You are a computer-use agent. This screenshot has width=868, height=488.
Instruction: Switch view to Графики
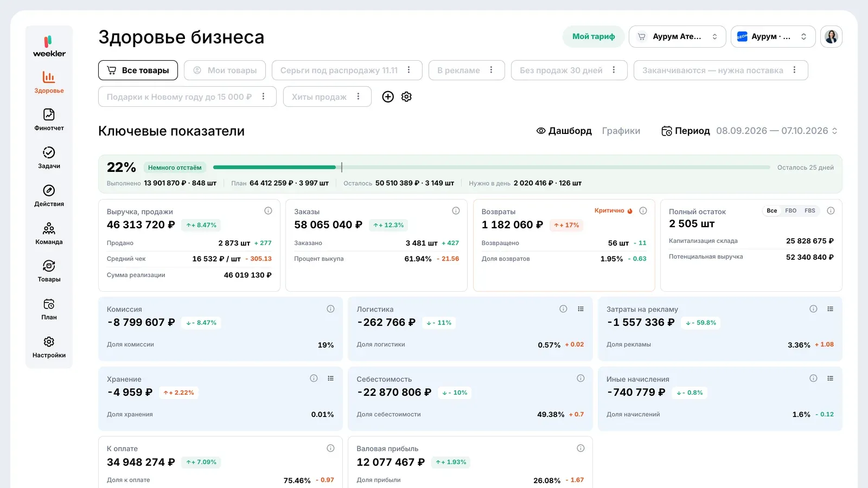(621, 131)
